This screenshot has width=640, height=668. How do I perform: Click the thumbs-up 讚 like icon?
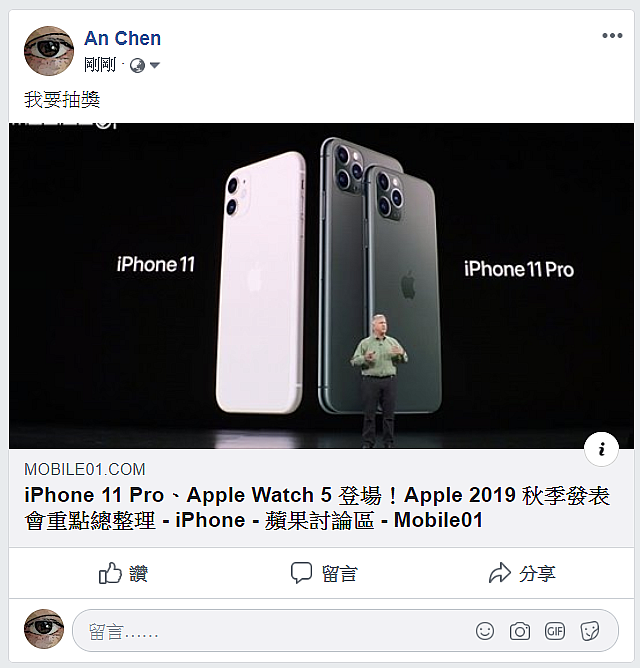[110, 573]
